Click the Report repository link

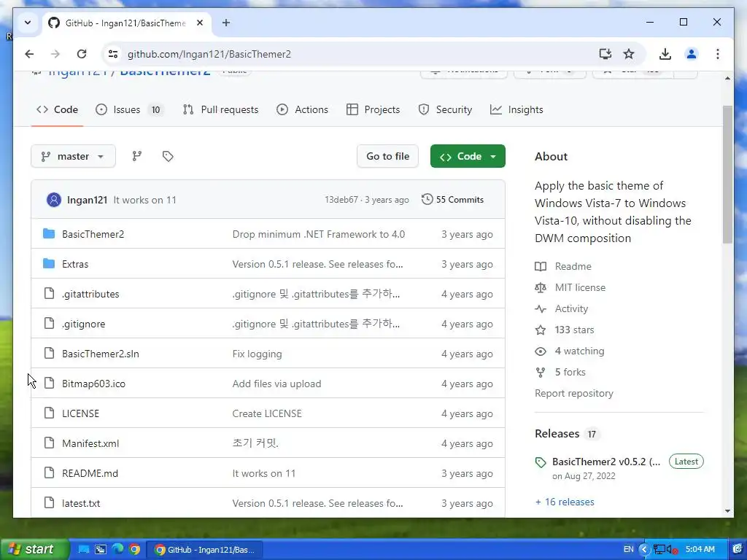coord(574,393)
